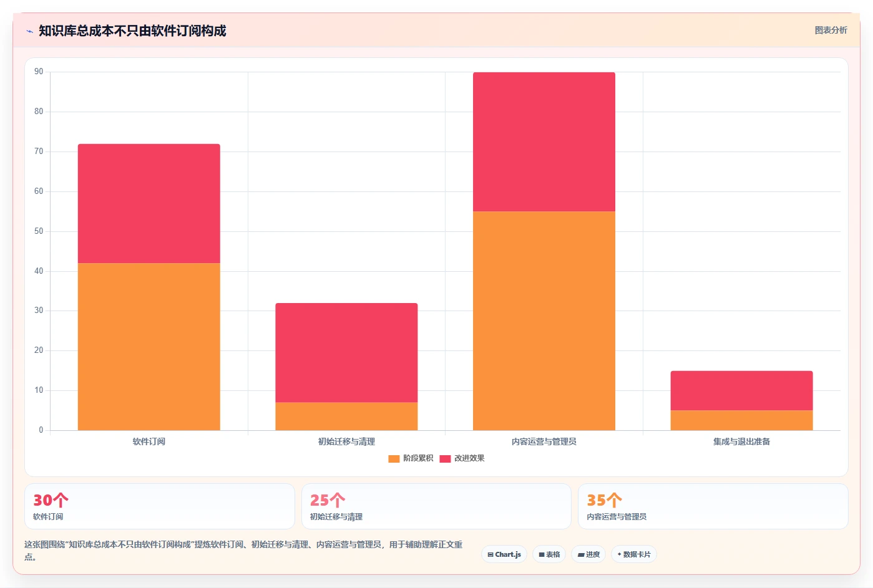Click the 30个 软件订阅 stat card
Image resolution: width=873 pixels, height=588 pixels.
click(160, 506)
